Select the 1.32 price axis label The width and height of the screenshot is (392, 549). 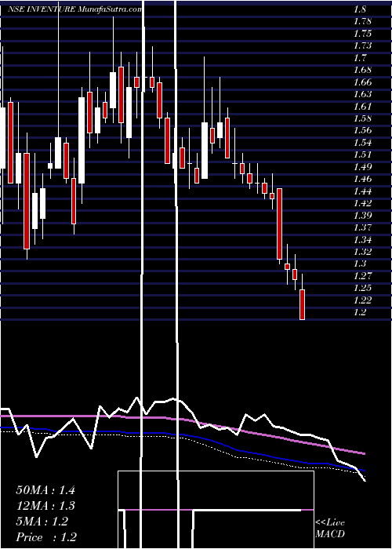(x=362, y=252)
